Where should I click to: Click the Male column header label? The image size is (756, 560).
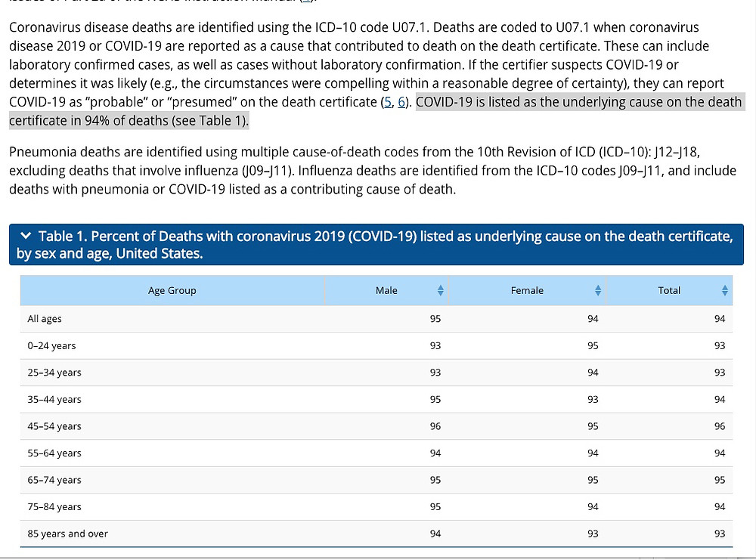[x=386, y=290]
